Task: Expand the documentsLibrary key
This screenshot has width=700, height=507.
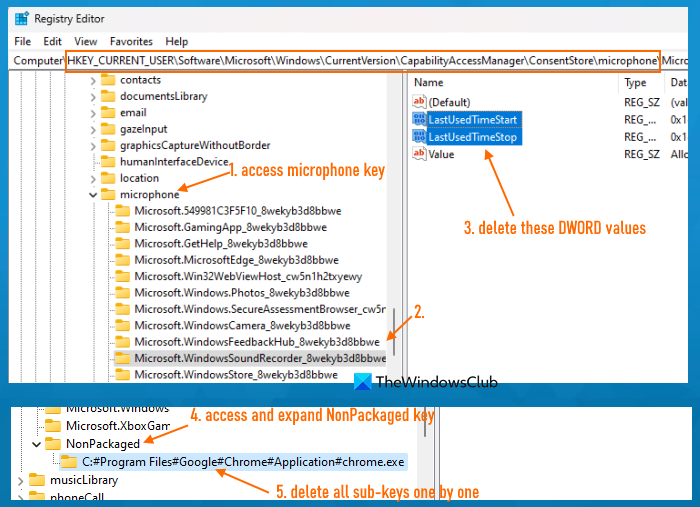Action: (93, 97)
